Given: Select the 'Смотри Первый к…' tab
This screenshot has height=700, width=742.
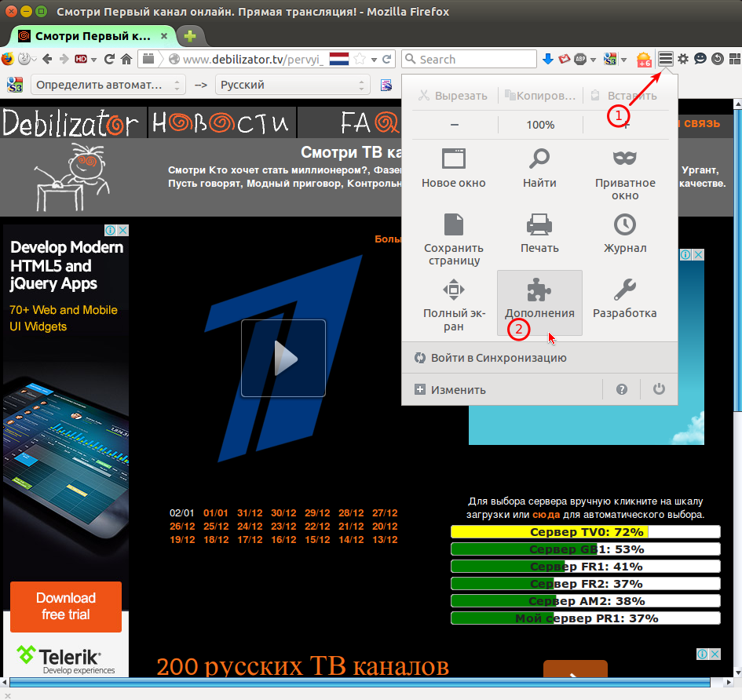Looking at the screenshot, I should tap(93, 36).
